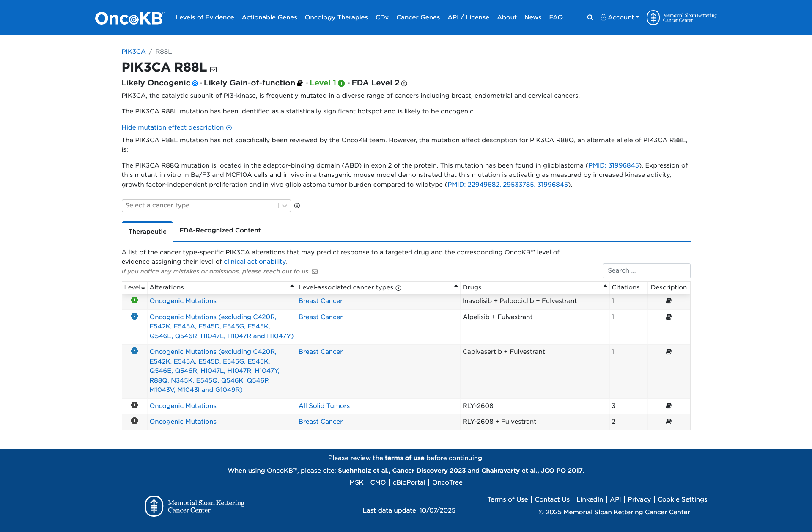
Task: Open description book icon for Inavolisib row
Action: pos(669,301)
